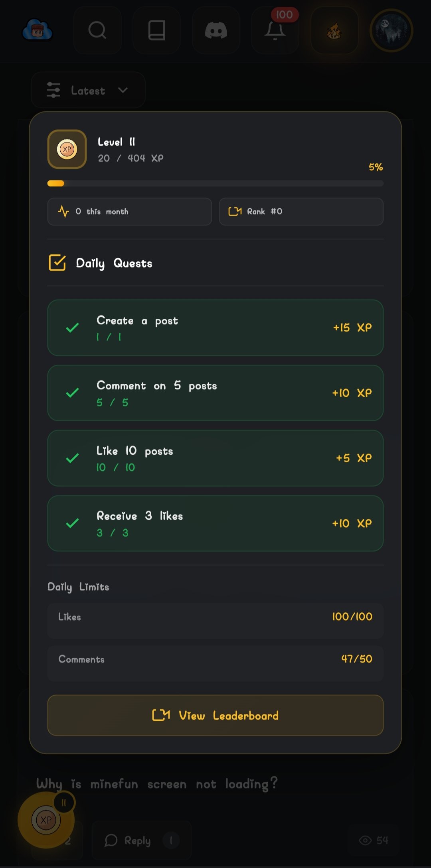
Task: Click the View Leaderboard button
Action: click(215, 715)
